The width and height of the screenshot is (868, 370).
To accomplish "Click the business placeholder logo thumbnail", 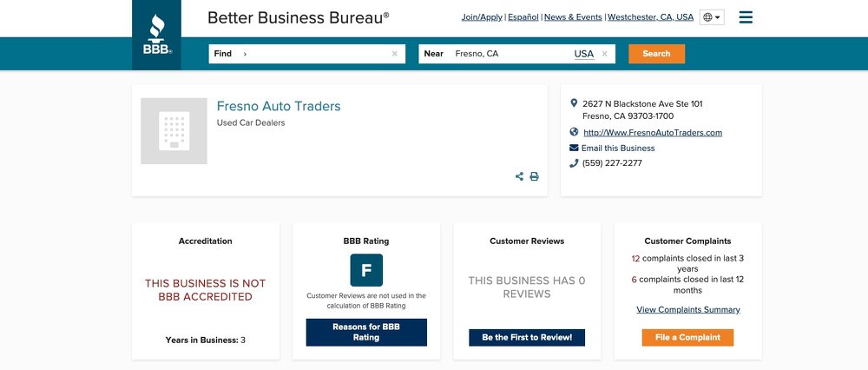I will [x=174, y=131].
